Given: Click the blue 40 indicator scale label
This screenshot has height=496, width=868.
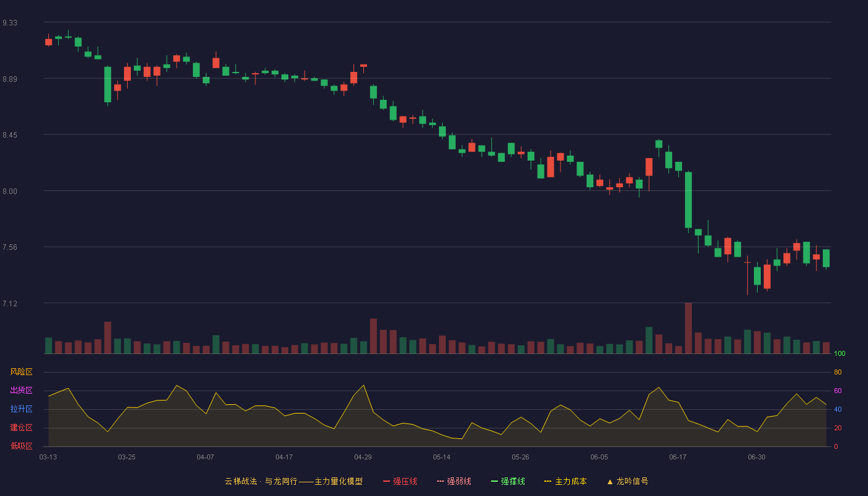Looking at the screenshot, I should click(838, 409).
